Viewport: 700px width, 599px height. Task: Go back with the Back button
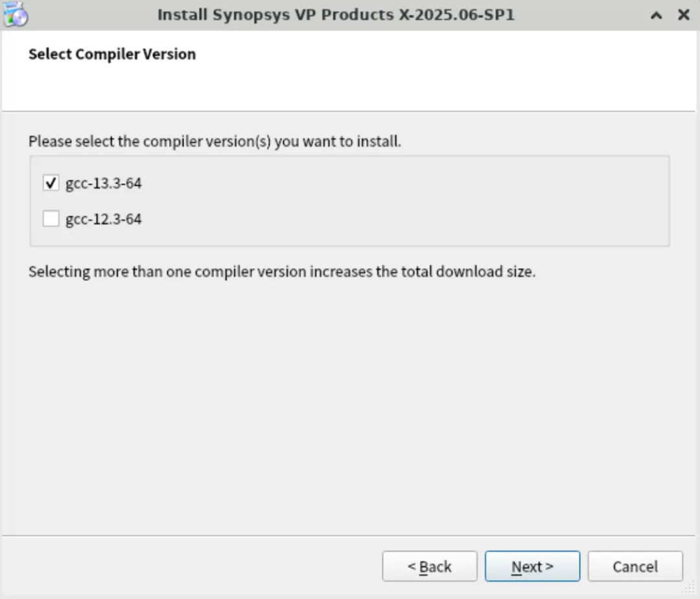point(430,566)
